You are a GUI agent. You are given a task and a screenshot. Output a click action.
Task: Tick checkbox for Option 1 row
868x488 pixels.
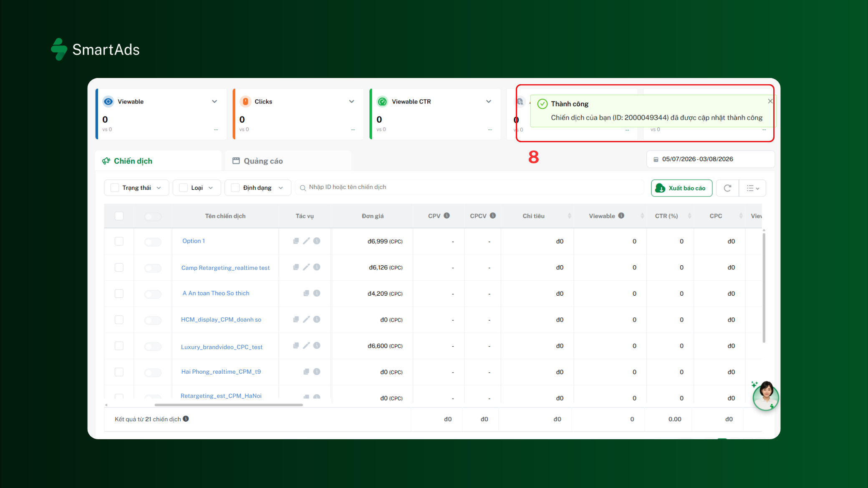click(119, 241)
